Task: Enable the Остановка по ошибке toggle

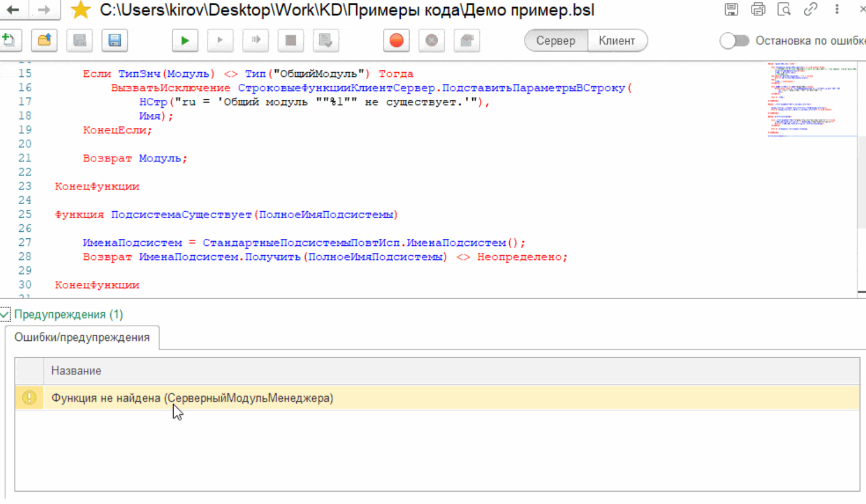Action: (x=735, y=40)
